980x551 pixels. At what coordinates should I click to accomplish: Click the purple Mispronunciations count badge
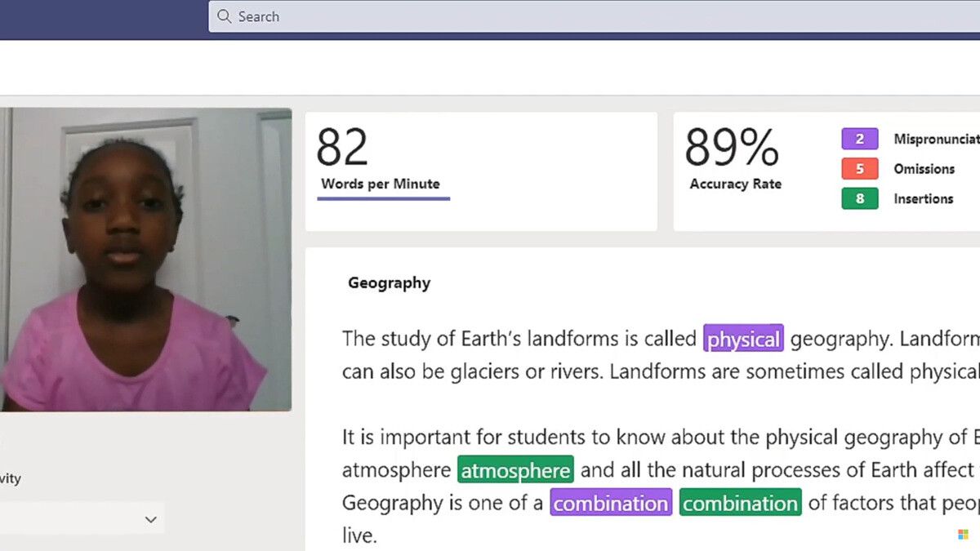[859, 139]
